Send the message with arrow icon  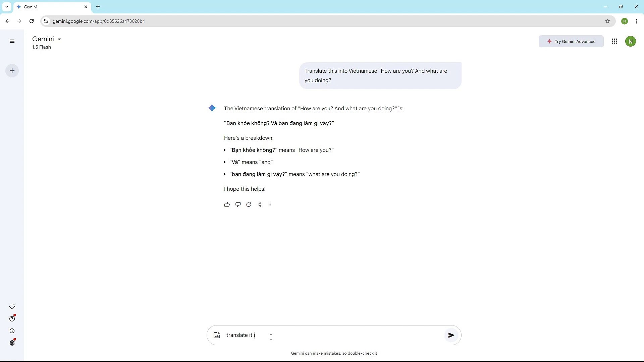[451, 335]
